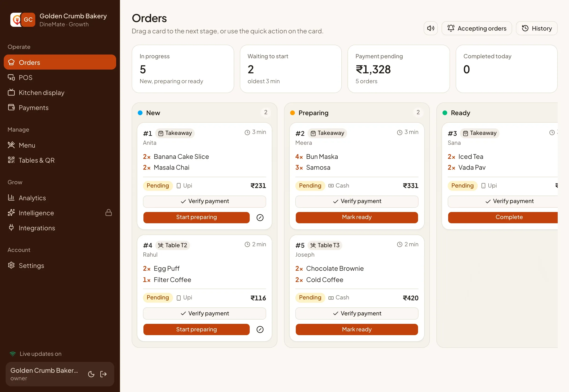Click the lock icon beside Intelligence

tap(109, 213)
